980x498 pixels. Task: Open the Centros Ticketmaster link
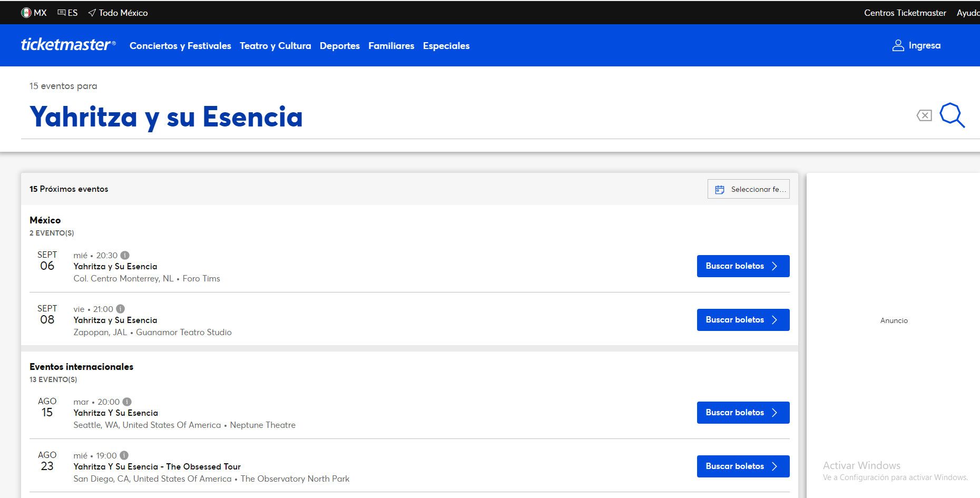point(905,13)
